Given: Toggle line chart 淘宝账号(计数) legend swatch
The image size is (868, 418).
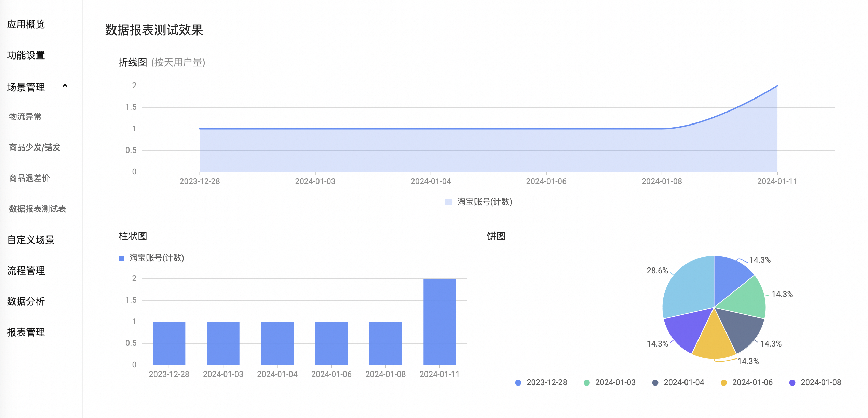Looking at the screenshot, I should coord(449,202).
